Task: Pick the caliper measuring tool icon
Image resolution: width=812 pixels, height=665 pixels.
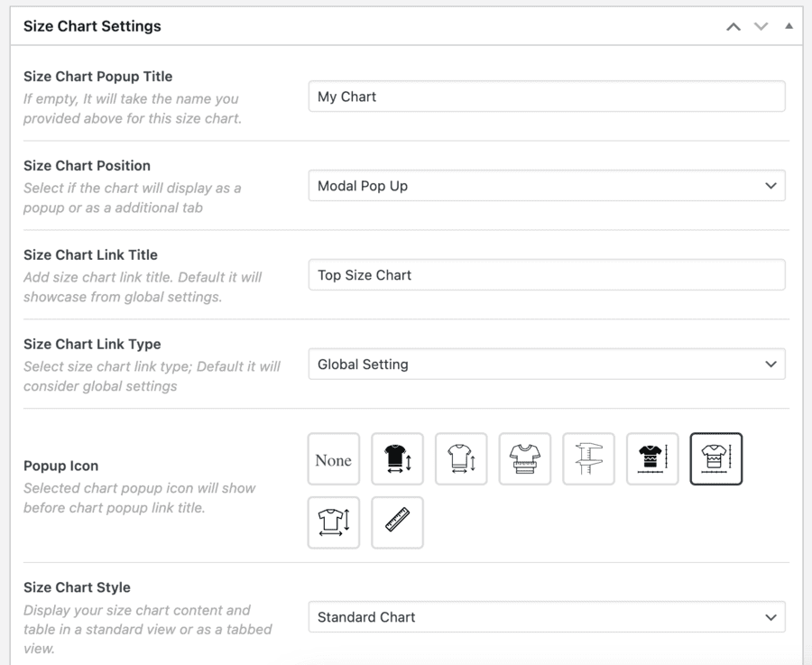Action: click(588, 459)
